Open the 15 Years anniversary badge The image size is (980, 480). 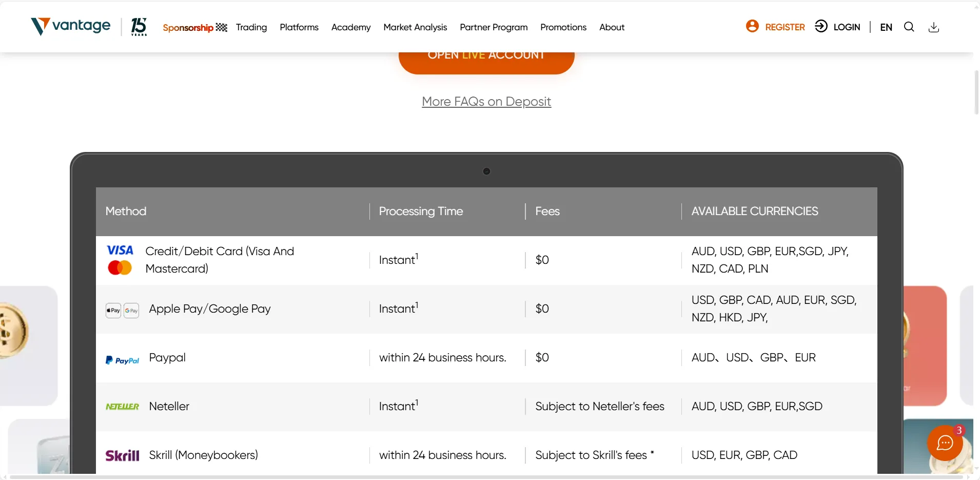click(139, 27)
